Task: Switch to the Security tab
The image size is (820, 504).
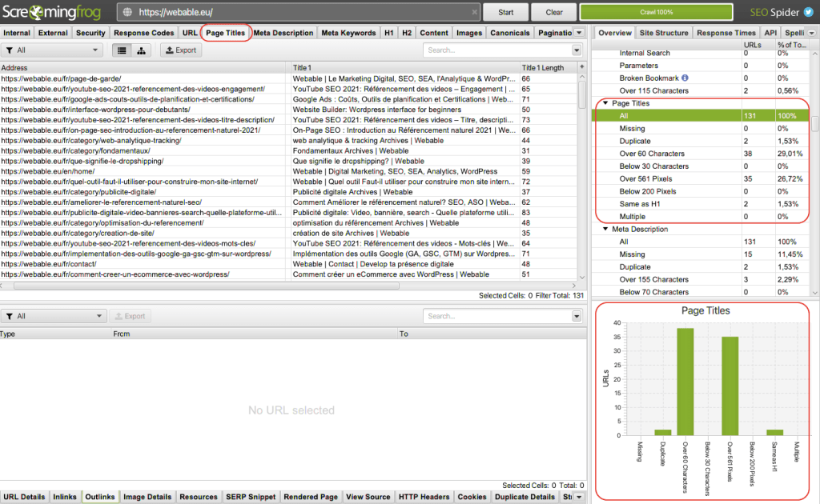Action: pyautogui.click(x=90, y=32)
